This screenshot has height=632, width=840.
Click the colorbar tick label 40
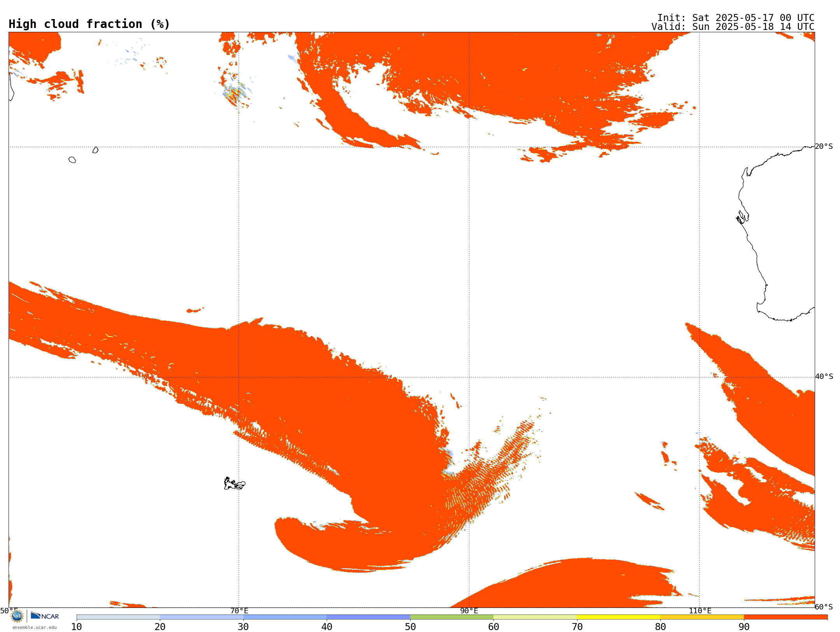pos(327,627)
